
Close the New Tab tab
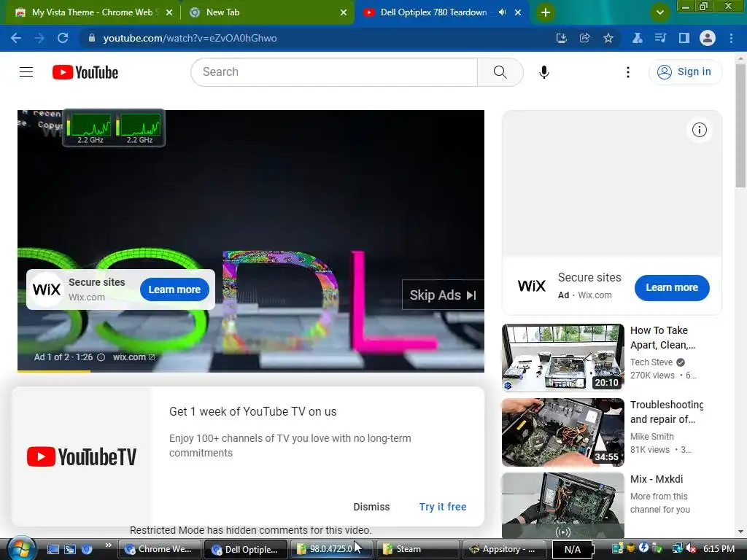344,13
